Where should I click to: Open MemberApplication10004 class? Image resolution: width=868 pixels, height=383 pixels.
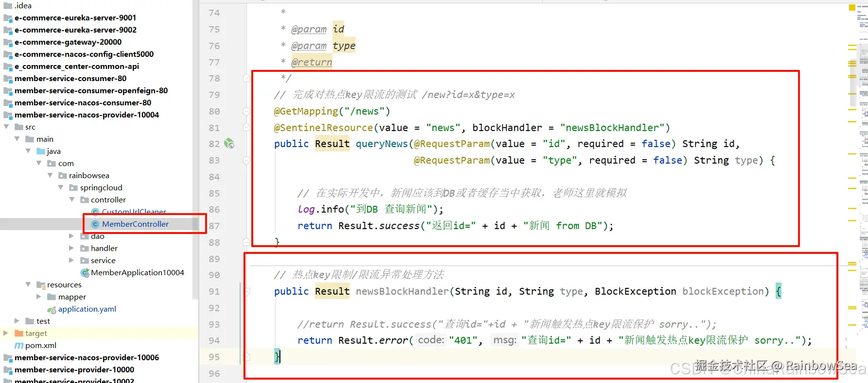[x=138, y=273]
